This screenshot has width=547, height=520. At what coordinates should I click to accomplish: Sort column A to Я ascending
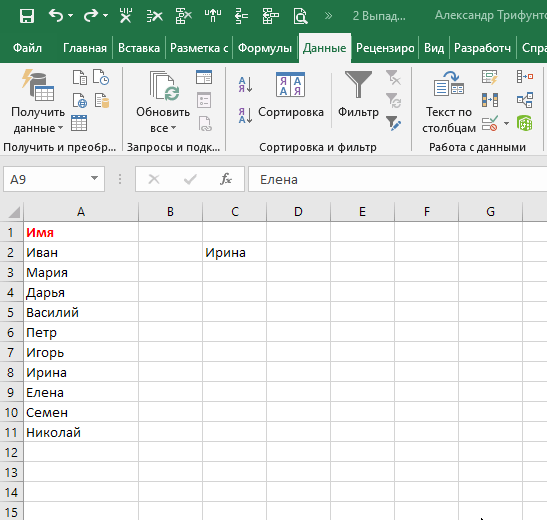point(245,84)
